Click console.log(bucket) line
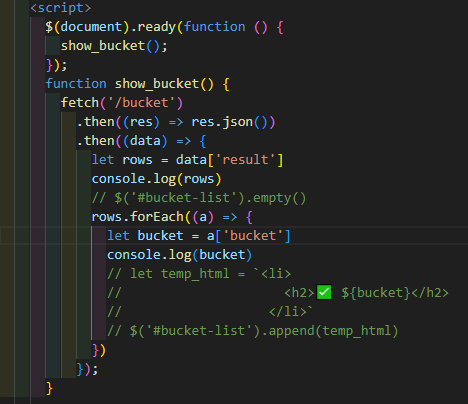 click(179, 255)
